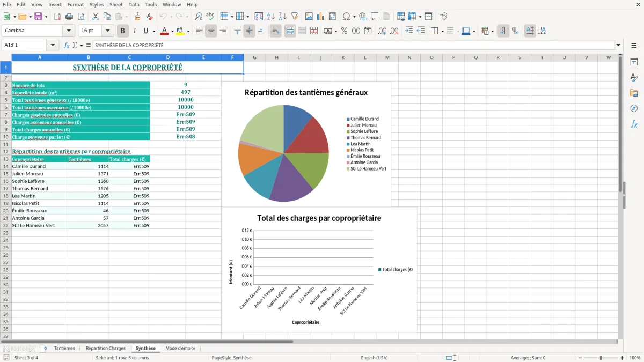Open underline style dropdown arrow
Screen dimensions: 644x362
click(153, 31)
